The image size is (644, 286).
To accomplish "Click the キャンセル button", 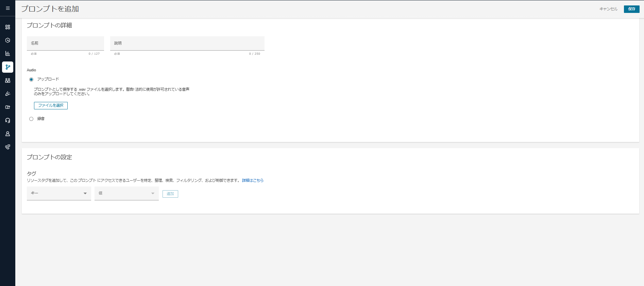I will 608,9.
